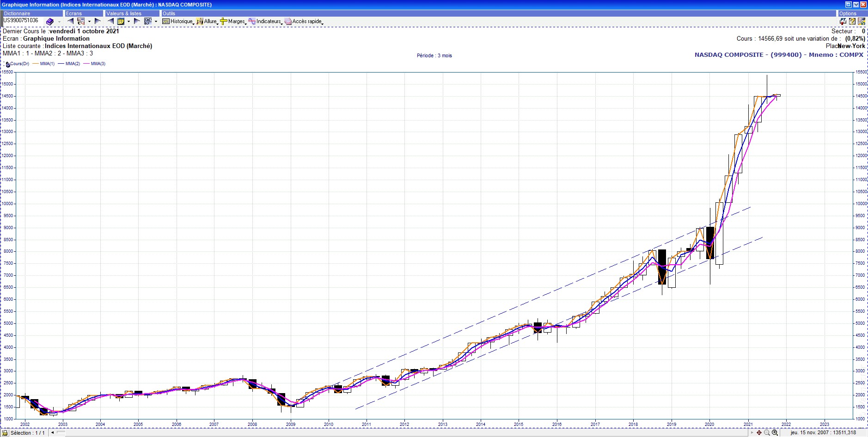Toggle the MMA(1) orange line legend
Viewport: 868px width, 437px height.
click(x=47, y=64)
